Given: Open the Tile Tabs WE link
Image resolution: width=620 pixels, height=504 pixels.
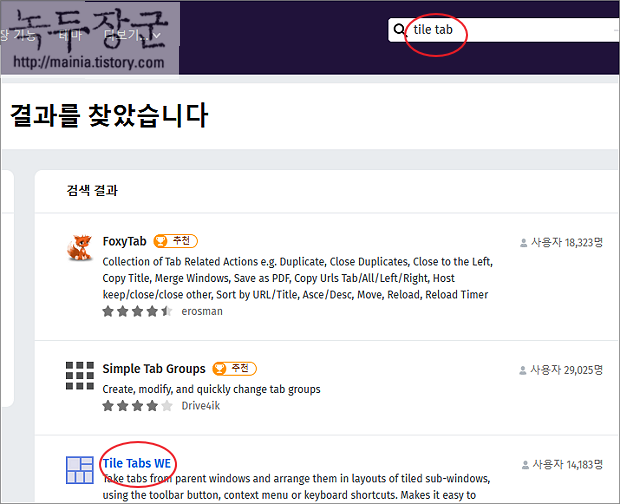Looking at the screenshot, I should pyautogui.click(x=137, y=463).
